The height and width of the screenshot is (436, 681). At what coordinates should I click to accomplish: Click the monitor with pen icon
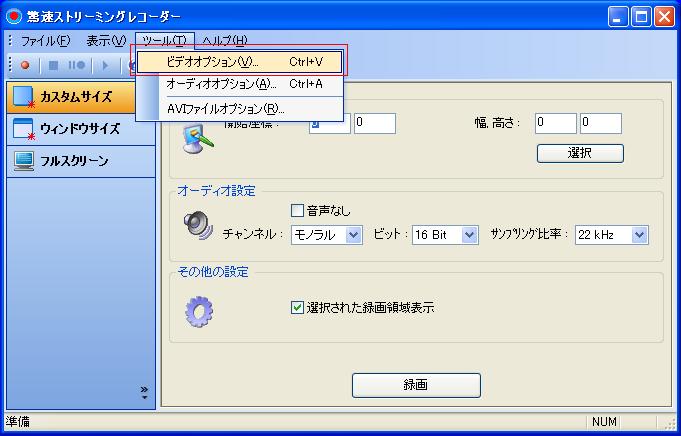pyautogui.click(x=198, y=139)
